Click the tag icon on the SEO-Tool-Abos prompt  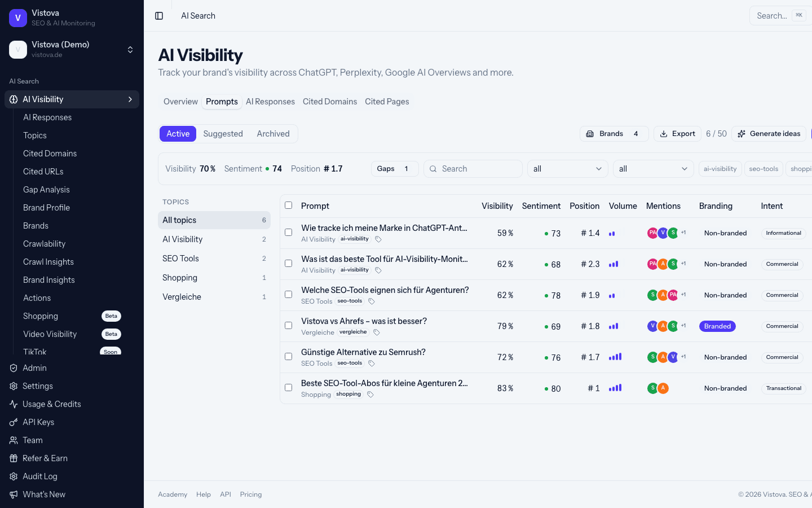pyautogui.click(x=370, y=395)
